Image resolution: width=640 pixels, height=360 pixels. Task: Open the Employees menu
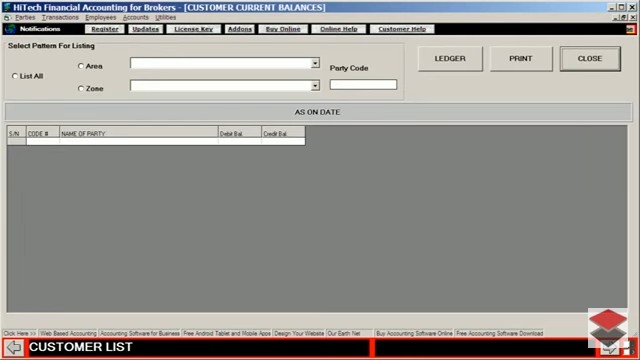click(100, 18)
